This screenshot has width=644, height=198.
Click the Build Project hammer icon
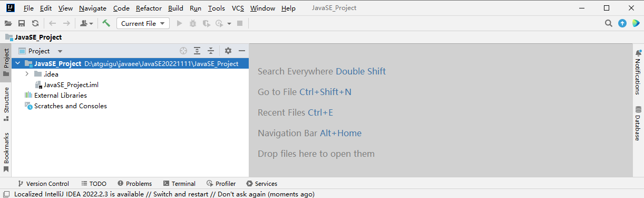[106, 23]
